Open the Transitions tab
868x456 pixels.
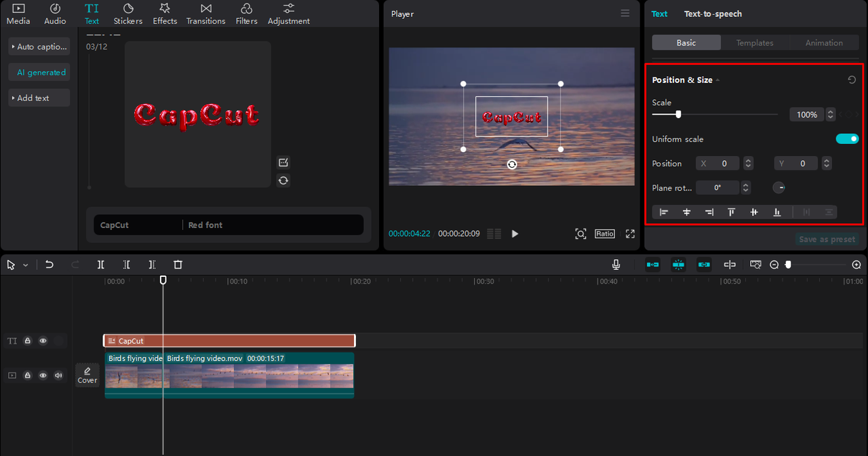[206, 14]
